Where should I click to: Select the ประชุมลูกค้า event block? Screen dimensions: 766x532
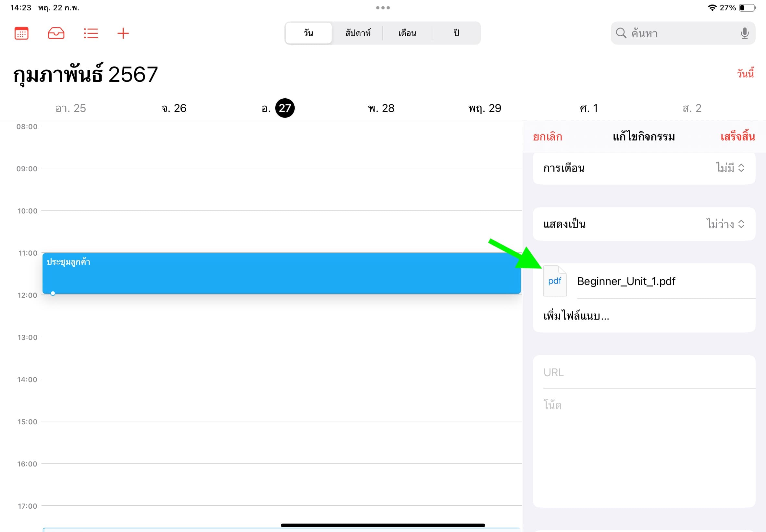pos(281,273)
